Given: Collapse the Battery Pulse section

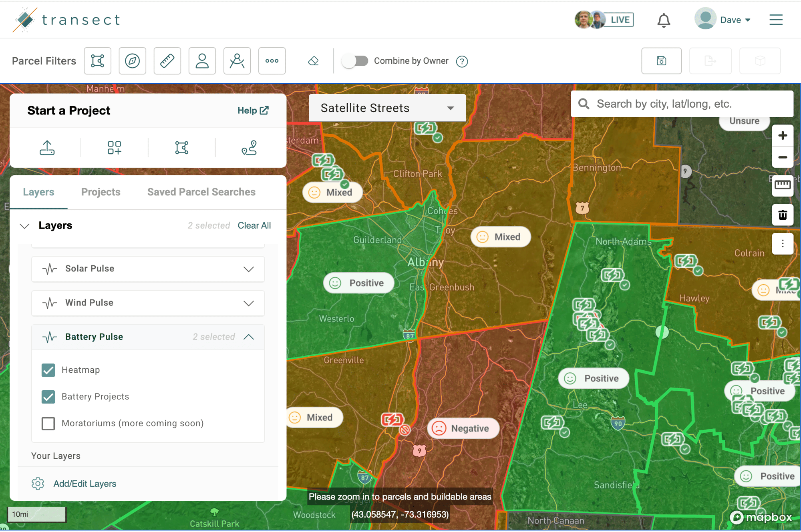Looking at the screenshot, I should click(148, 337).
